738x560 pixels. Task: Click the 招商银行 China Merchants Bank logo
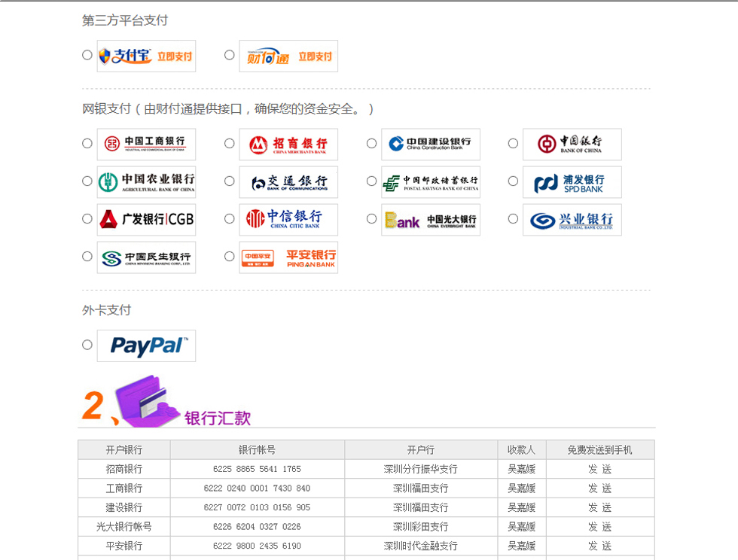[x=288, y=145]
